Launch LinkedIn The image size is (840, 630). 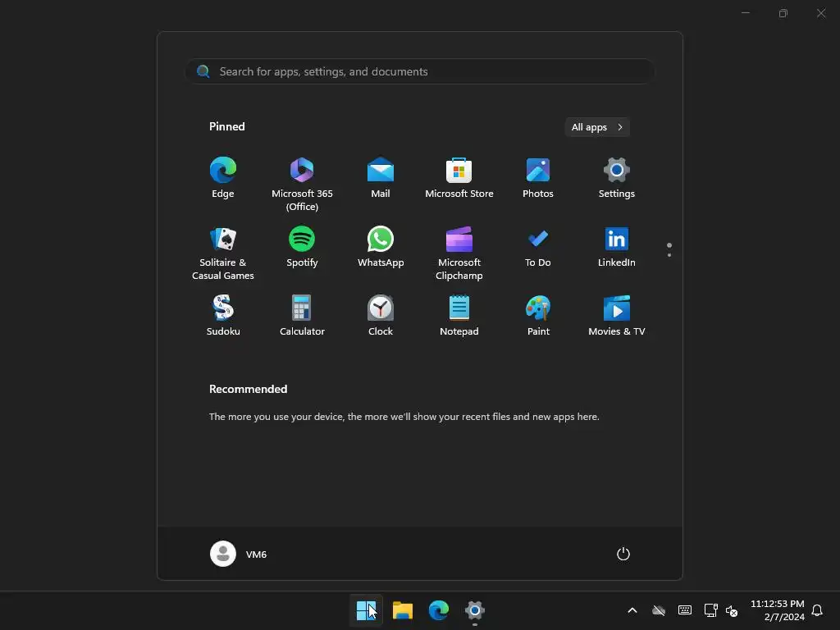617,247
